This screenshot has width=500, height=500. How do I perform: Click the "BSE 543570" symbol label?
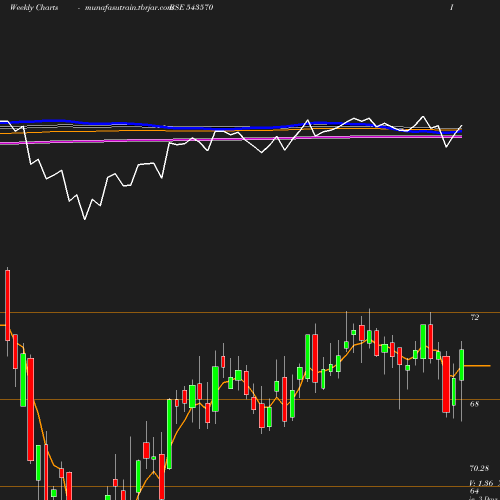(x=192, y=7)
